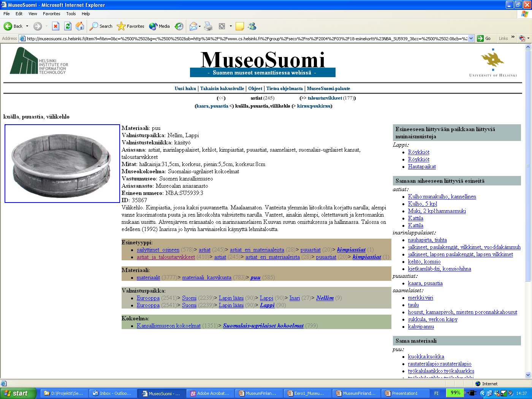Open the yellow Discuss note icon
Viewport: 532px width, 399px height.
pos(240,26)
